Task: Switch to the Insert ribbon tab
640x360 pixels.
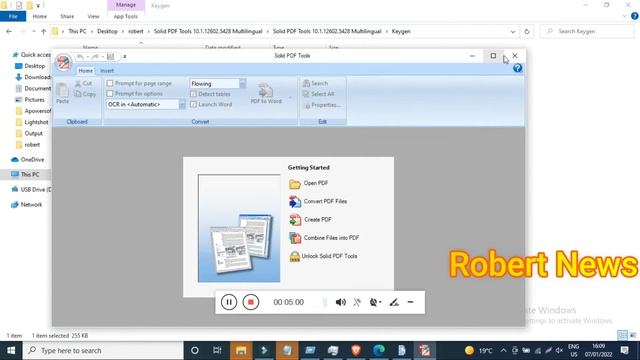Action: [107, 71]
